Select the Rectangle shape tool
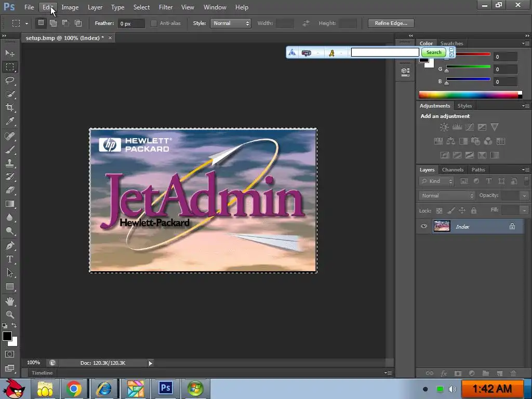This screenshot has width=532, height=399. pos(10,287)
